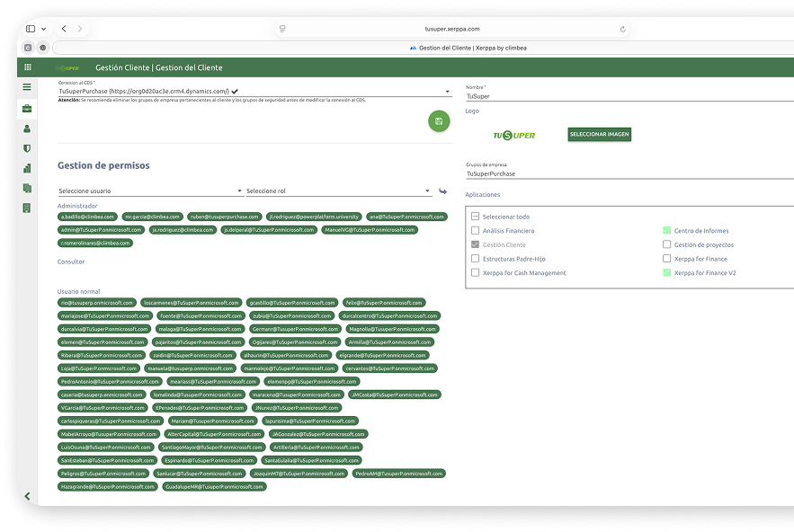Toggle the hamburger menu in sidebar
The height and width of the screenshot is (532, 794).
pyautogui.click(x=27, y=87)
